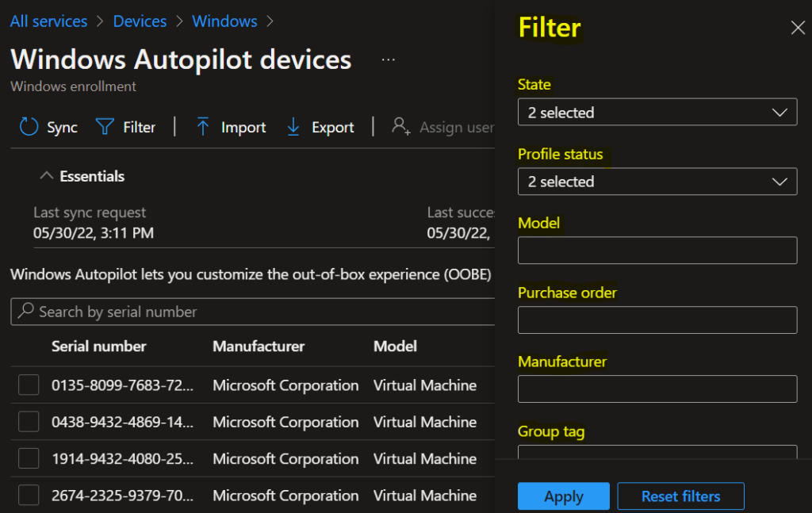Open device 0438-9432-4869-14... serial text
Viewport: 812px width, 513px height.
[x=122, y=422]
